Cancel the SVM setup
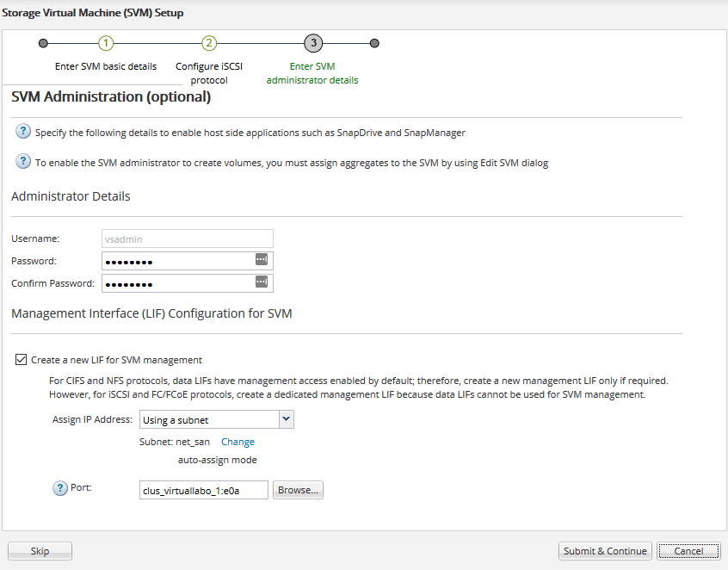 pos(688,551)
